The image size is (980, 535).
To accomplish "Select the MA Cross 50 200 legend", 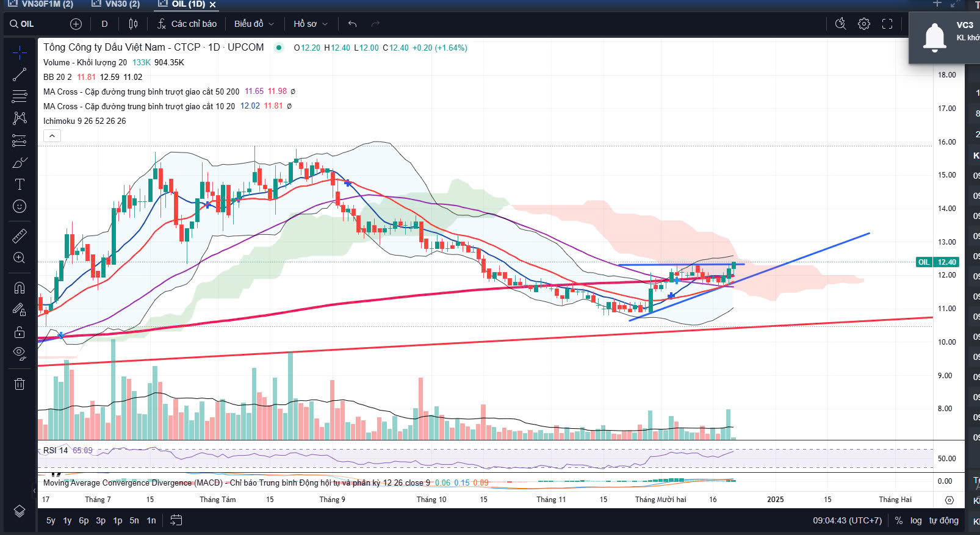I will click(x=141, y=92).
